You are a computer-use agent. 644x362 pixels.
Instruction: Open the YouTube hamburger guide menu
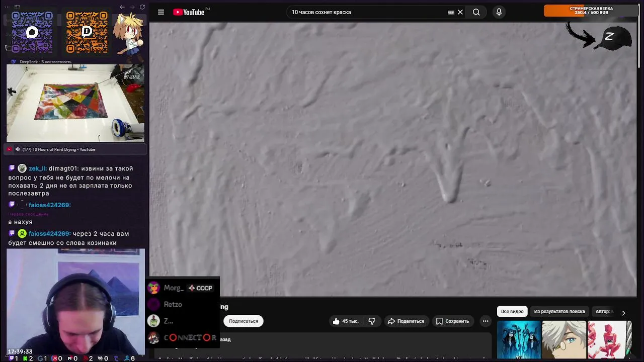(x=161, y=12)
